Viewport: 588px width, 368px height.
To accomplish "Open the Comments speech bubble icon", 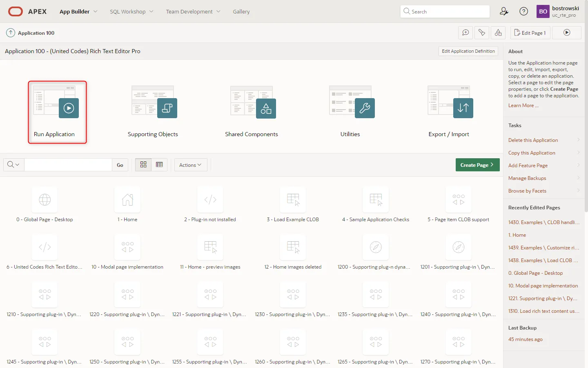I will 465,33.
